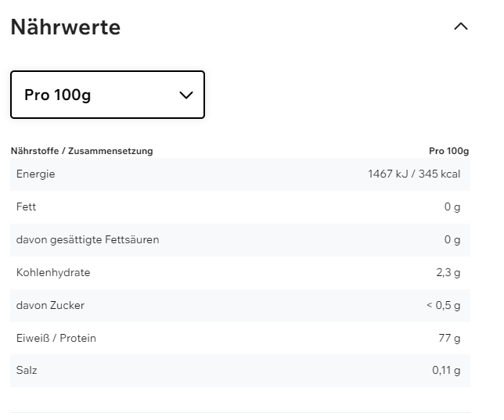The width and height of the screenshot is (504, 420).
Task: Click the Pro 100g column header
Action: pos(448,151)
